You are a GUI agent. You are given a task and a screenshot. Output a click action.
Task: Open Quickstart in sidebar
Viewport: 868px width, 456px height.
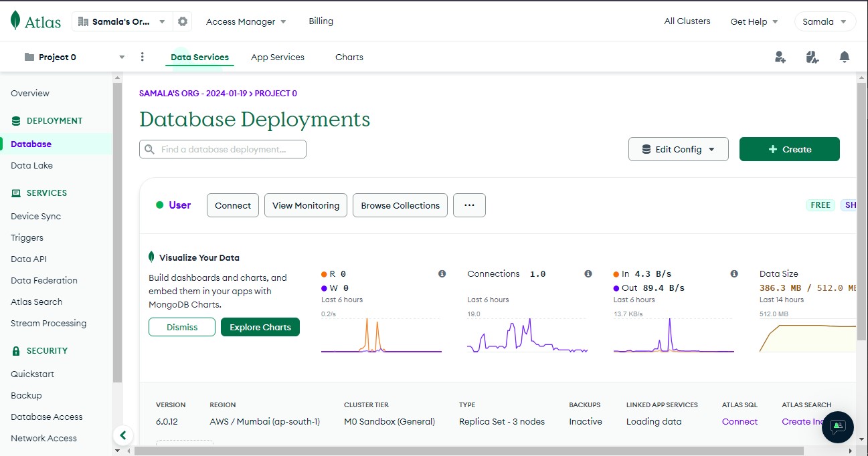coord(33,374)
